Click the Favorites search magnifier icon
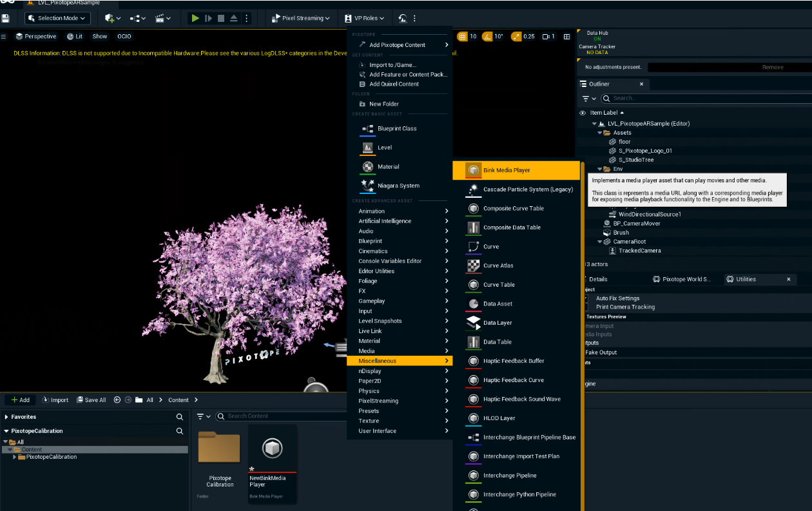The height and width of the screenshot is (511, 812). 180,417
